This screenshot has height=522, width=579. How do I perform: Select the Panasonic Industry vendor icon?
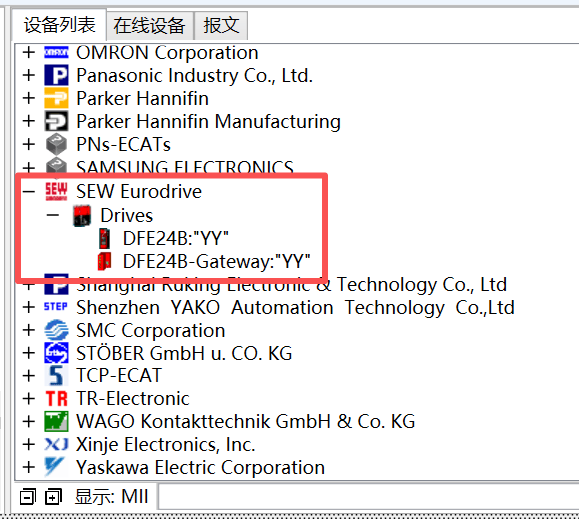click(x=56, y=75)
